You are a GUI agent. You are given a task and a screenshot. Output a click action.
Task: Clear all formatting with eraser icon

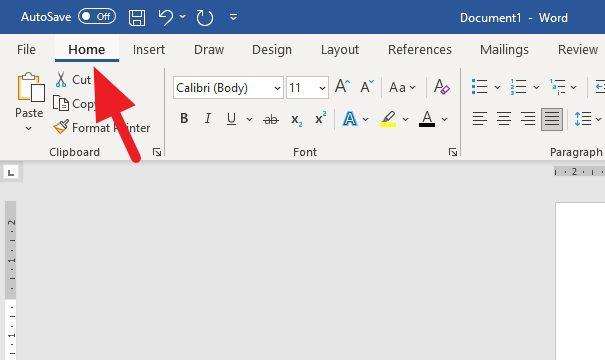442,87
